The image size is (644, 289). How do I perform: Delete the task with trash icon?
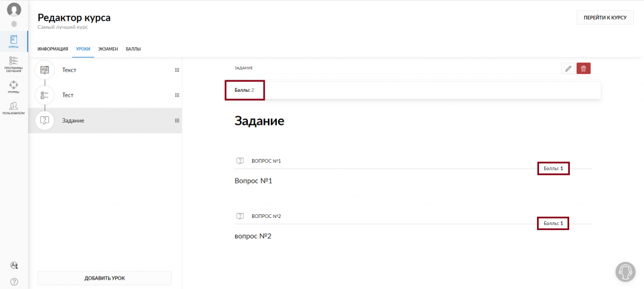[x=584, y=68]
